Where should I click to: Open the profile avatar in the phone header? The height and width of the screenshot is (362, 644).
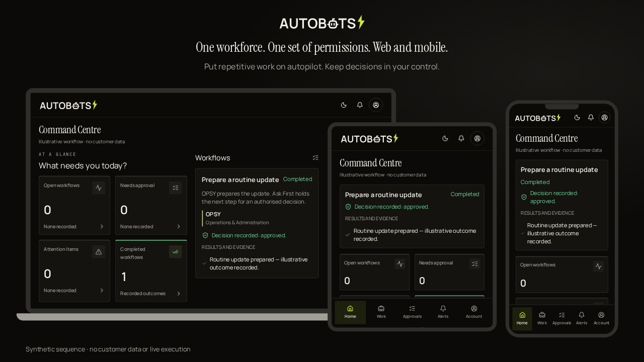pos(605,118)
